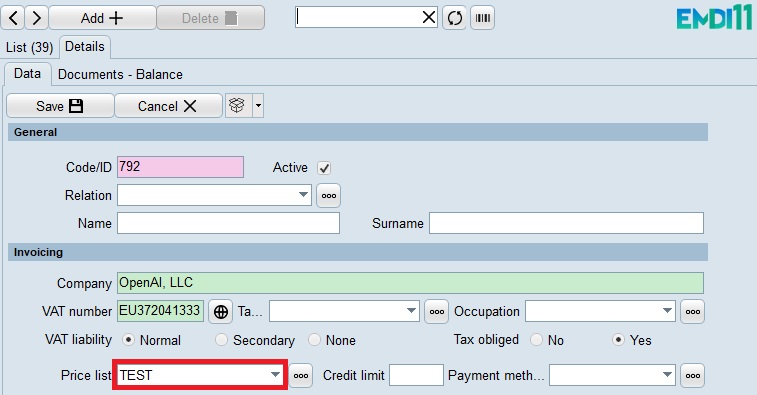Select None VAT liability

coord(314,340)
